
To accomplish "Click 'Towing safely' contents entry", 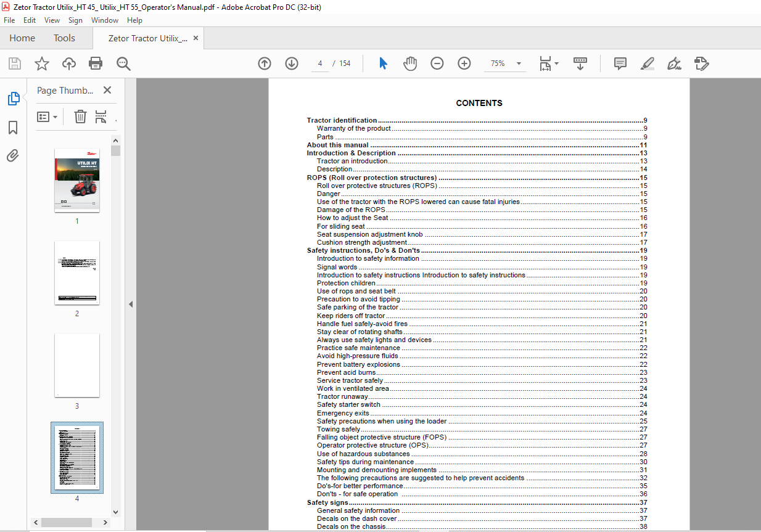I will pos(482,429).
